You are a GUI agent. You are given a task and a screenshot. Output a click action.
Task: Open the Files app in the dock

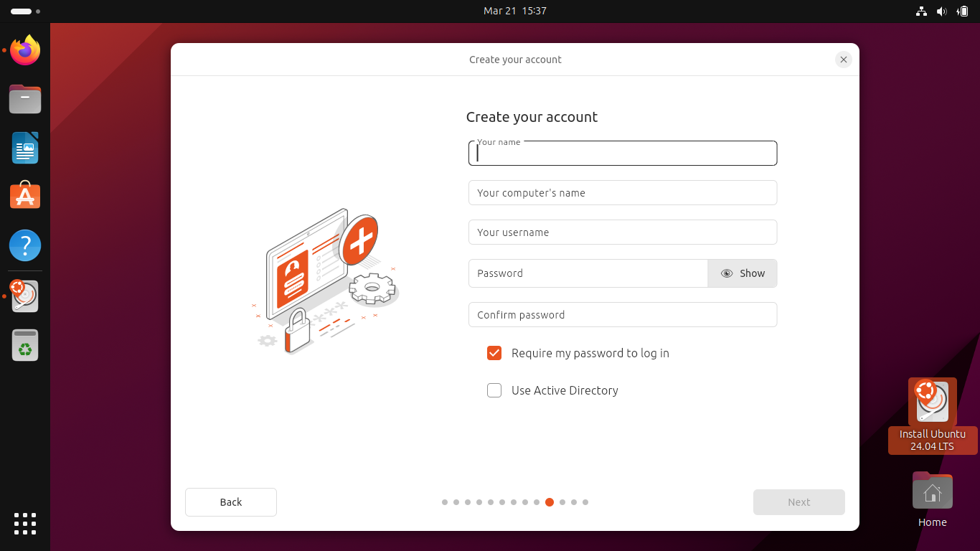[25, 99]
